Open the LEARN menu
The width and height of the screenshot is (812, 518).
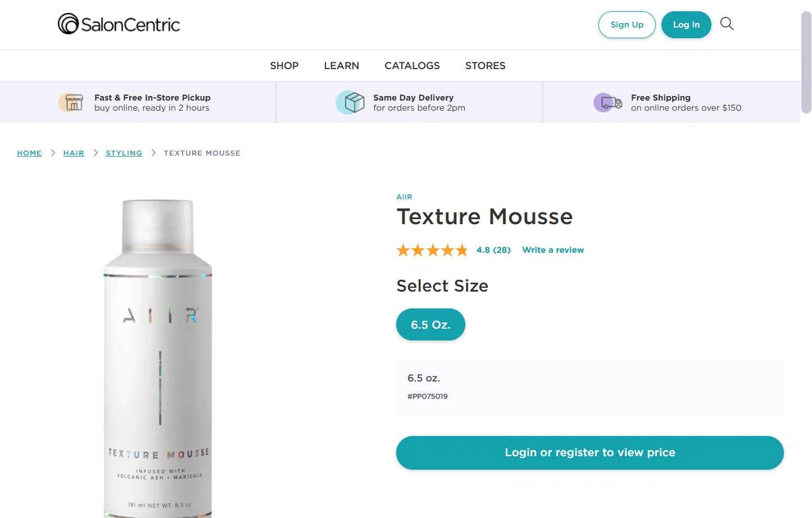(x=342, y=66)
